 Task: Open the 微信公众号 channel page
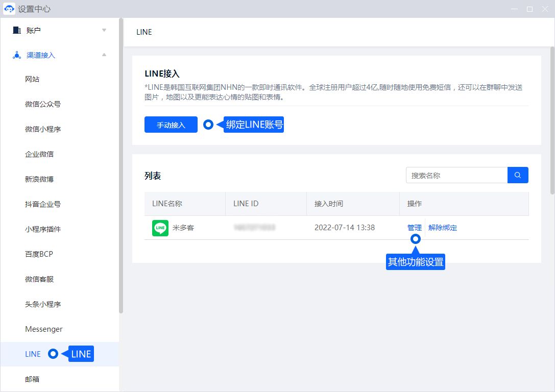[x=43, y=104]
